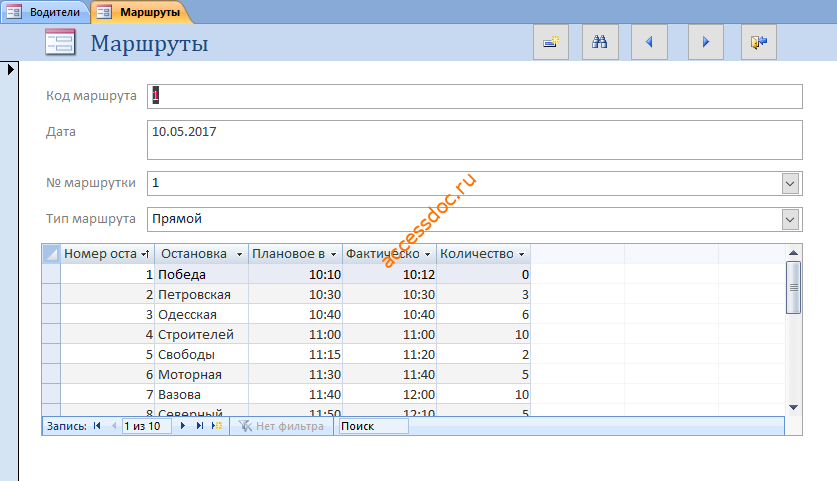Click the form record selector arrow

pos(10,69)
